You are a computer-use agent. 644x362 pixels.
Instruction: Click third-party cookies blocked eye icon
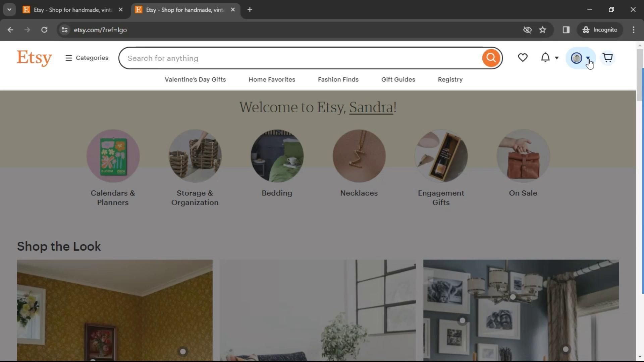(527, 30)
